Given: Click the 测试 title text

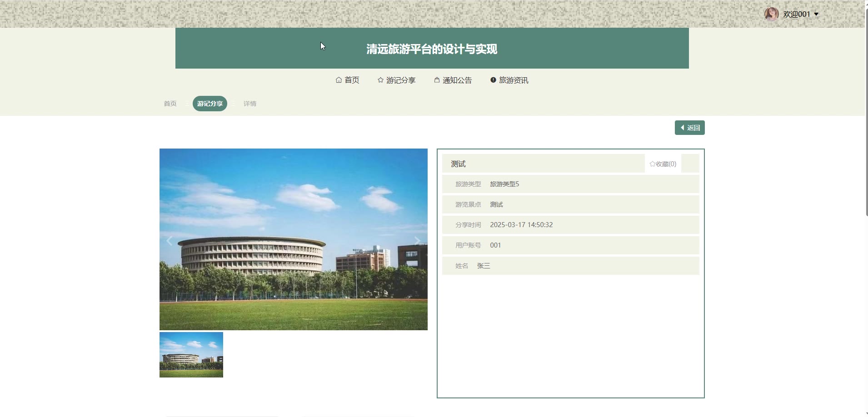Looking at the screenshot, I should (x=458, y=164).
